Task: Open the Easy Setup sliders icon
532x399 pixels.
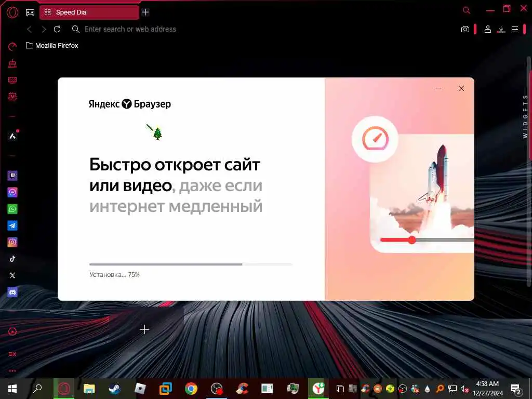Action: click(515, 29)
